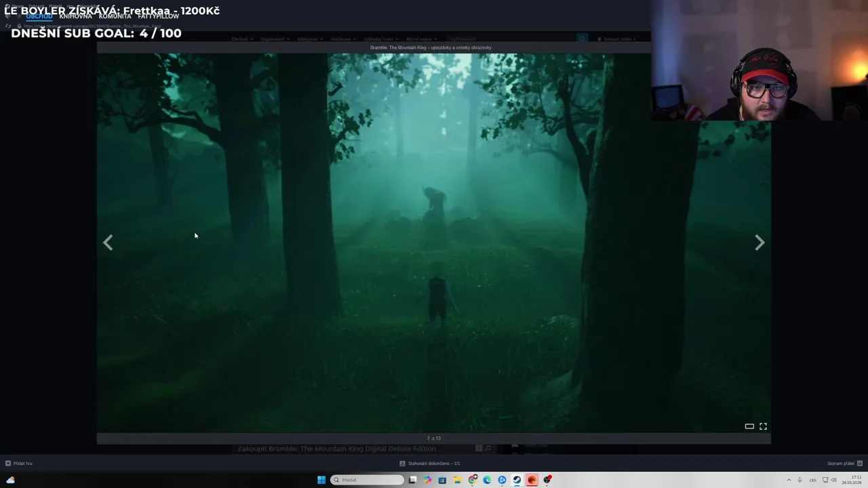Image resolution: width=868 pixels, height=488 pixels.
Task: Select the highlighted red app in taskbar
Action: tap(532, 480)
